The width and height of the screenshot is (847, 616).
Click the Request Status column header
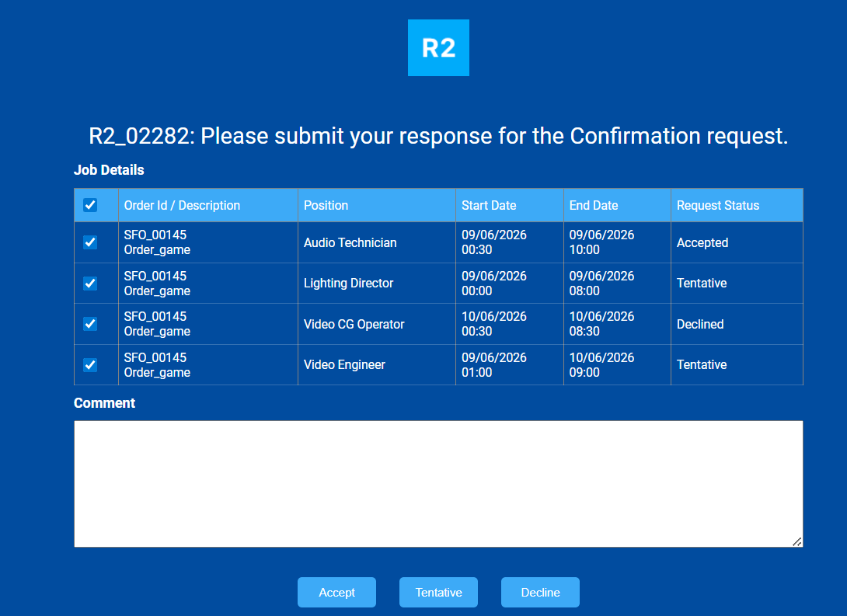[x=737, y=205]
